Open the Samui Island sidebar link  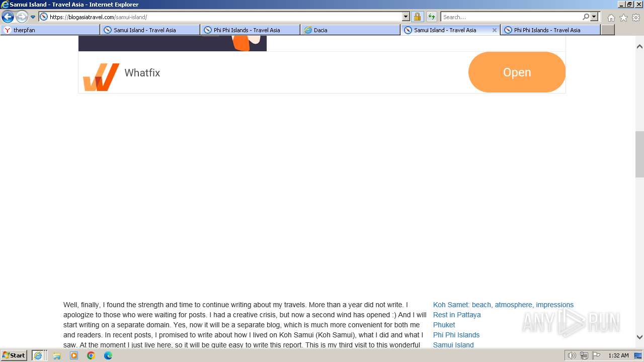pos(453,345)
